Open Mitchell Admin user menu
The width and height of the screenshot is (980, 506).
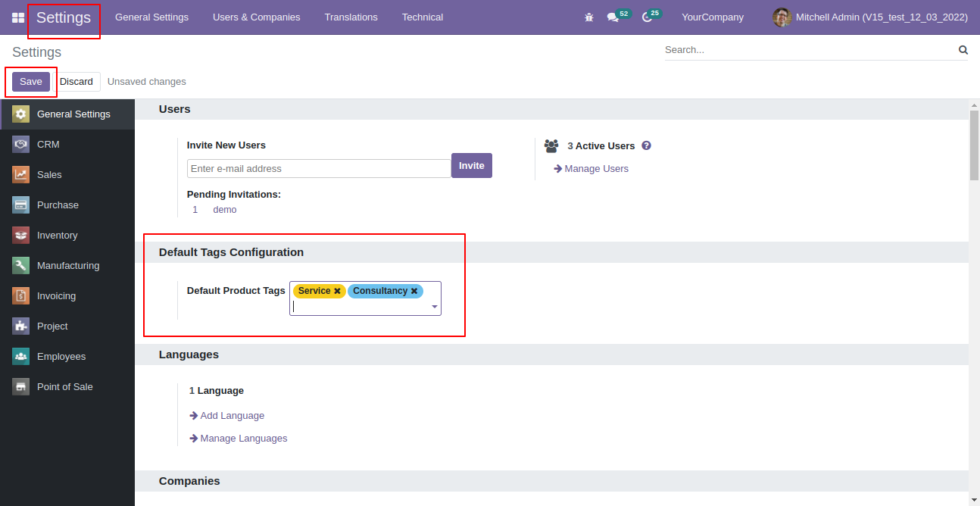pyautogui.click(x=870, y=17)
